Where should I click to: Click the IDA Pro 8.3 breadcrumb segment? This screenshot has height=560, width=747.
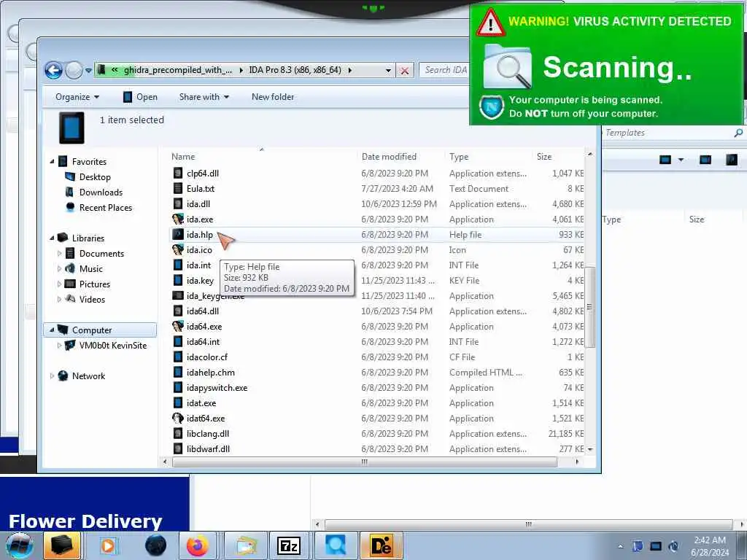295,70
